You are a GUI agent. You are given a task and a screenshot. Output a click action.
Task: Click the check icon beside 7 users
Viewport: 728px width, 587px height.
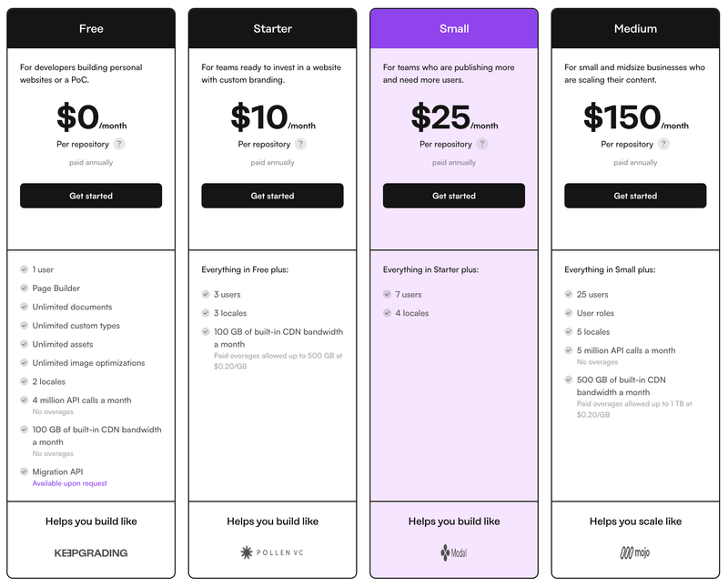[388, 294]
